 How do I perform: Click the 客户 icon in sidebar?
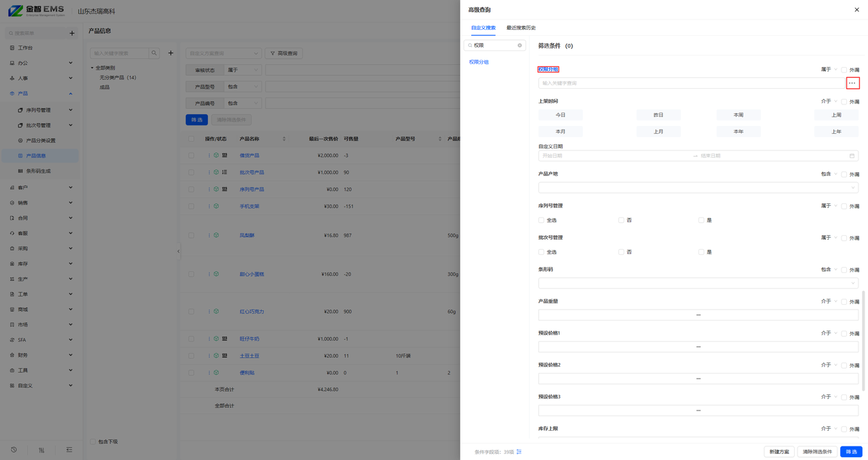[x=12, y=188]
